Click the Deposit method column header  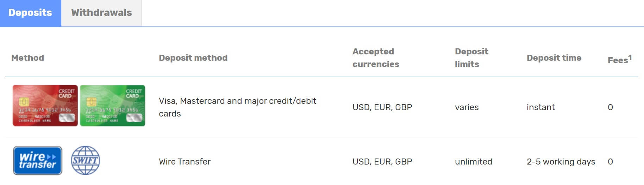click(193, 58)
